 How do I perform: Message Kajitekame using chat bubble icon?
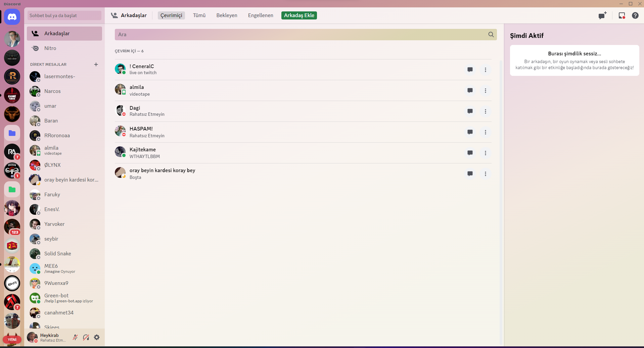click(x=470, y=153)
